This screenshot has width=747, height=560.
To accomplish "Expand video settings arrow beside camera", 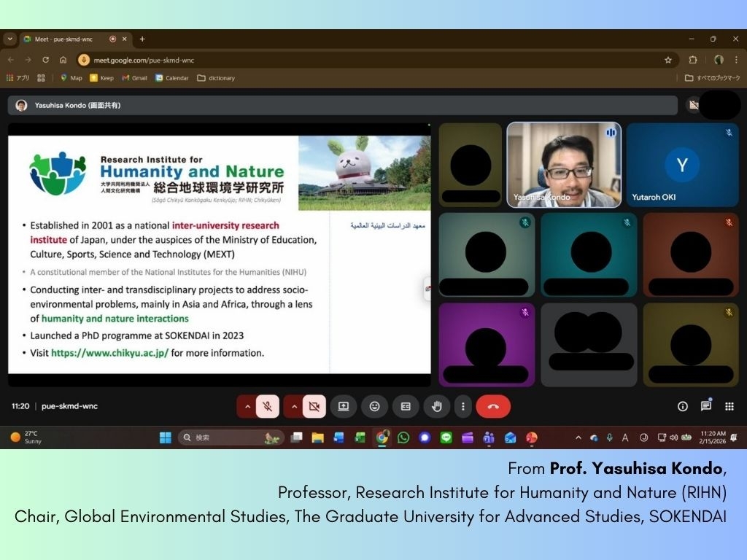I will [293, 406].
